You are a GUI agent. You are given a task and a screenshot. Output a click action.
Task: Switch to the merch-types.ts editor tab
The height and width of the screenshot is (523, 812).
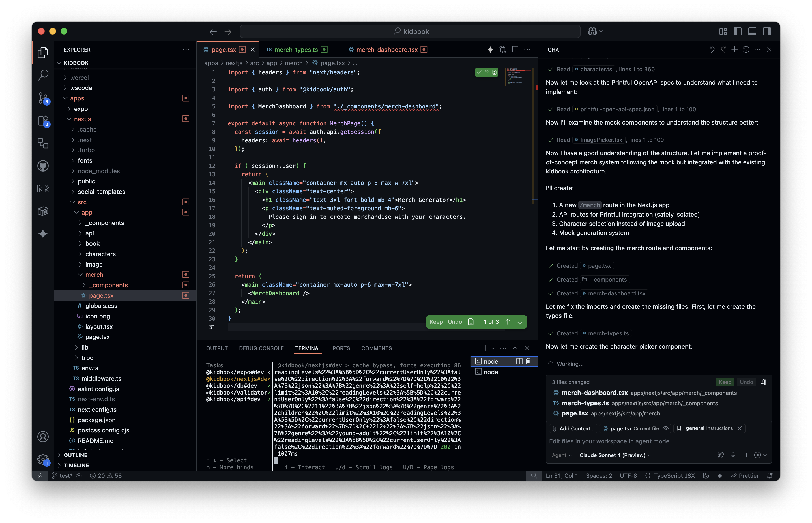pos(296,50)
